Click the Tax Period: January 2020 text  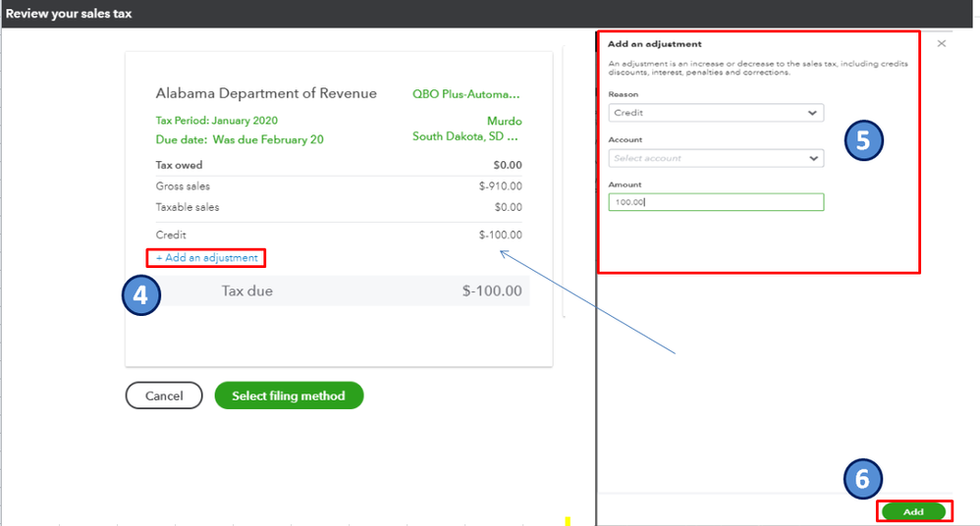[216, 121]
